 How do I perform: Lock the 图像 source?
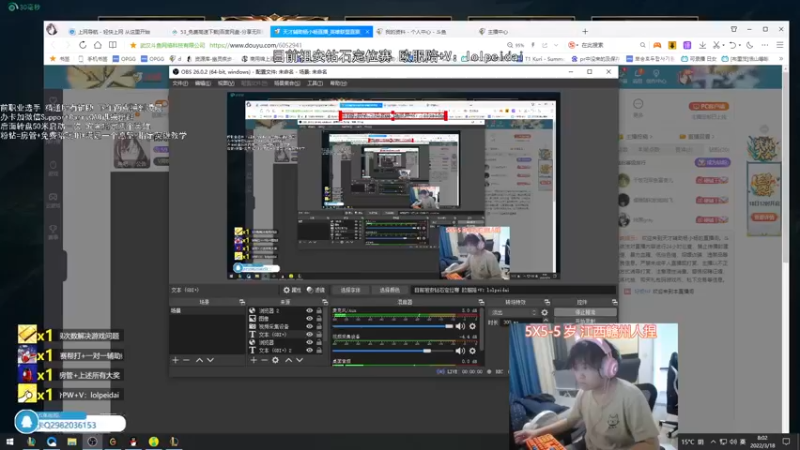coord(319,318)
